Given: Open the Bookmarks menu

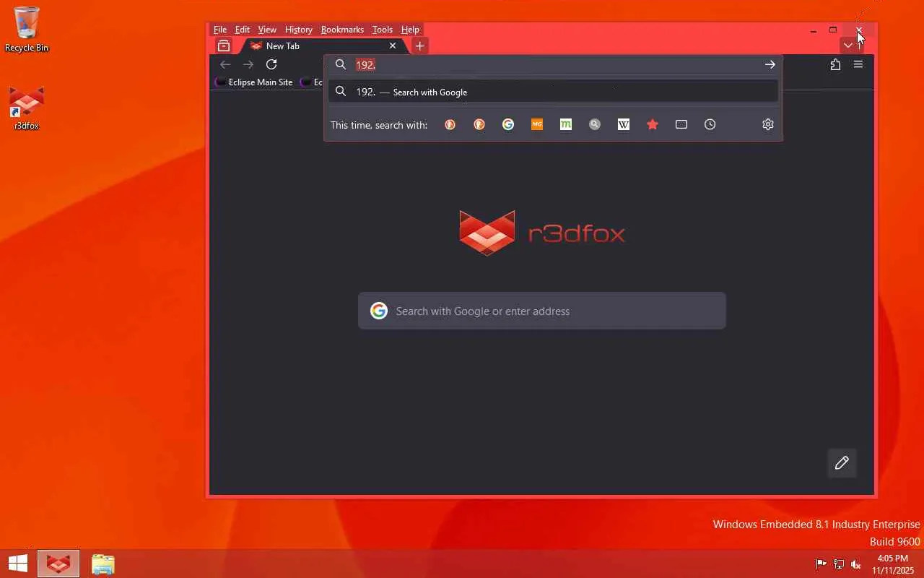Looking at the screenshot, I should click(342, 30).
